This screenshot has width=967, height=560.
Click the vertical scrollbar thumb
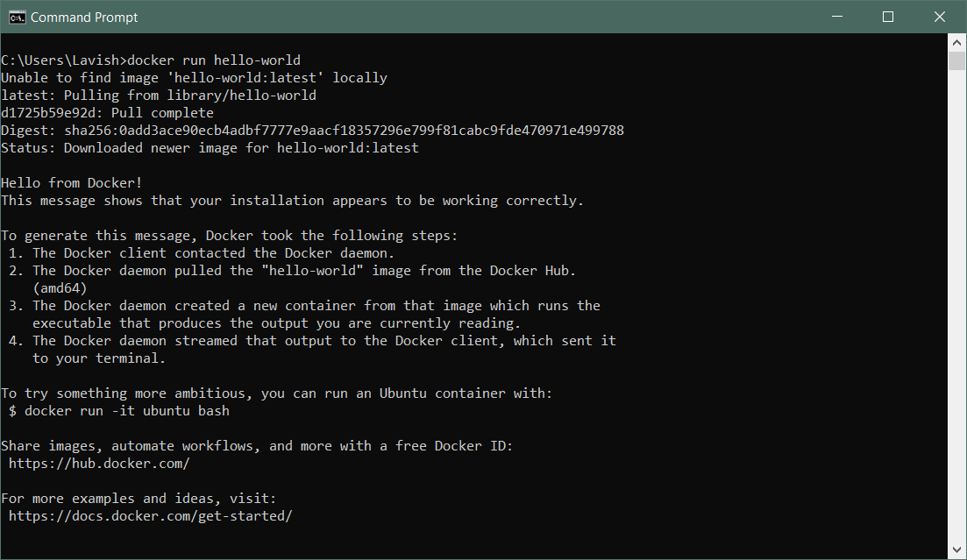click(x=956, y=60)
